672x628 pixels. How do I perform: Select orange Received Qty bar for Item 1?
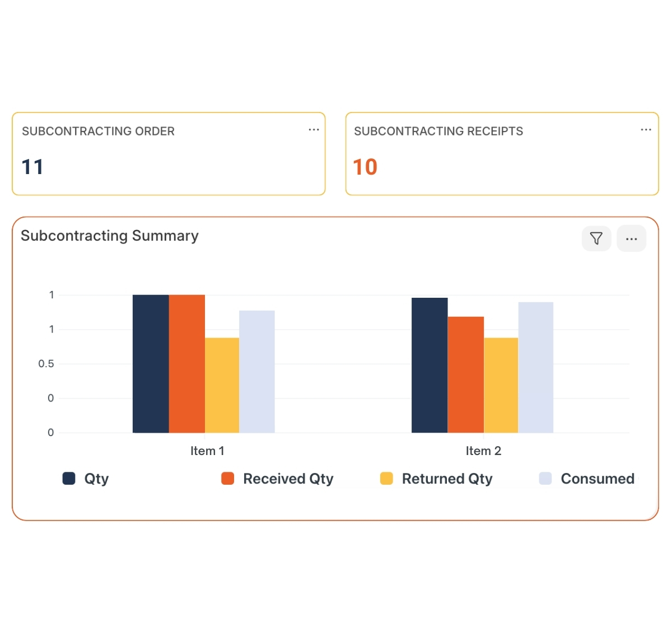click(x=186, y=364)
